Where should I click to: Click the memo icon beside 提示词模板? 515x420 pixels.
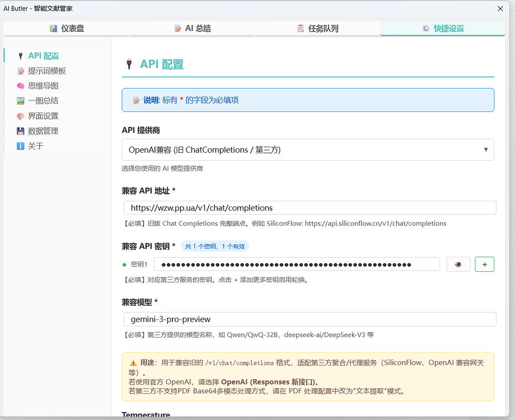[x=21, y=71]
